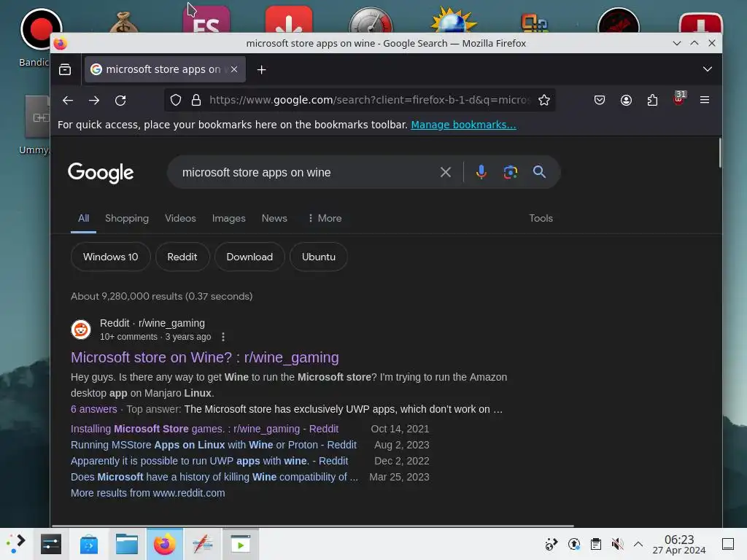
Task: Close the 'microsoft store apps on' tab
Action: coord(234,69)
